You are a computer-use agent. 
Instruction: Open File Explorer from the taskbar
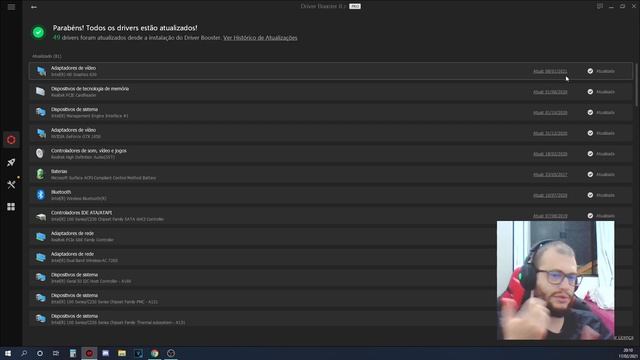point(122,353)
